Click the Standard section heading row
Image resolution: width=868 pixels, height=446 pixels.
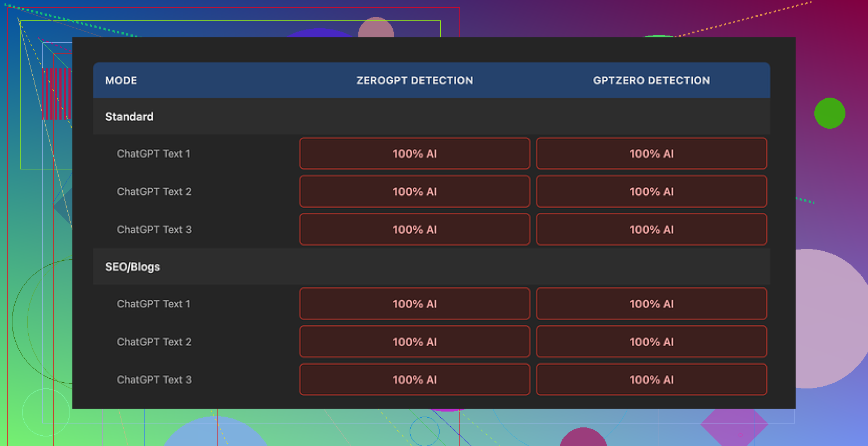[x=129, y=116]
